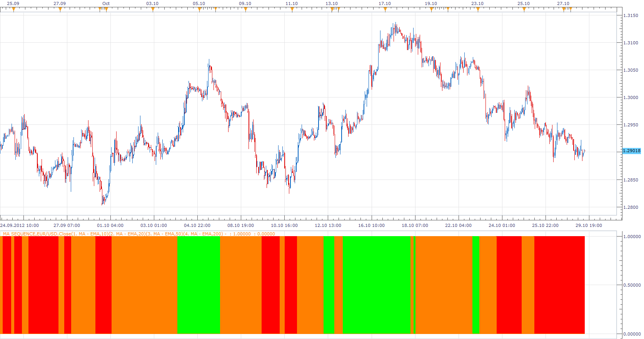Image resolution: width=644 pixels, height=339 pixels.
Task: Click the '12.10 13:00' time label
Action: pyautogui.click(x=328, y=225)
